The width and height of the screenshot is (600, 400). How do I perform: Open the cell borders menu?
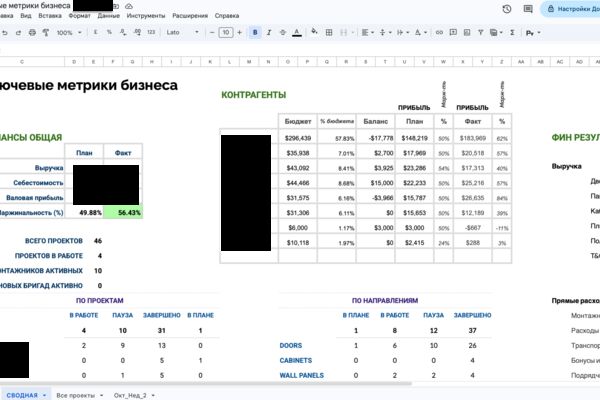point(329,33)
